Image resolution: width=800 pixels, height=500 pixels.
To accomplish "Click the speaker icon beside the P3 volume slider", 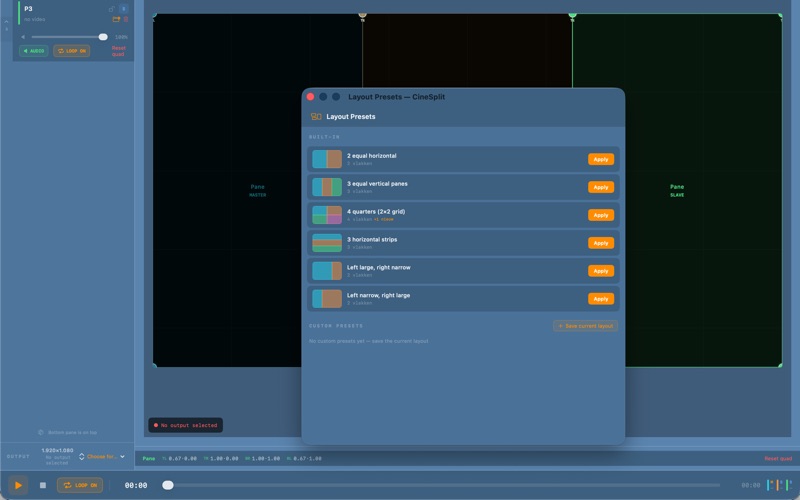I will click(23, 37).
